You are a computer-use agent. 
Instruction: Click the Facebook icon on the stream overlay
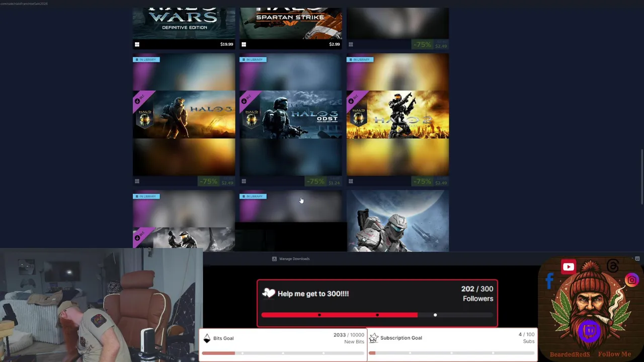[x=549, y=281]
